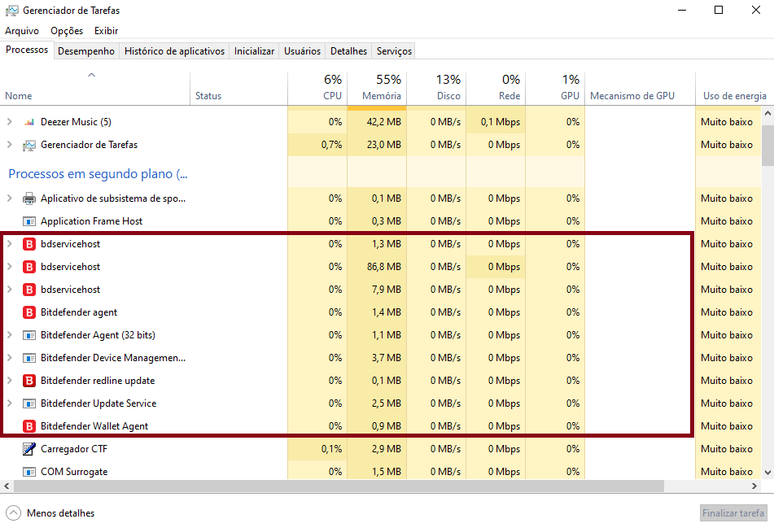Switch to the Usuários tab
774x532 pixels.
click(302, 51)
